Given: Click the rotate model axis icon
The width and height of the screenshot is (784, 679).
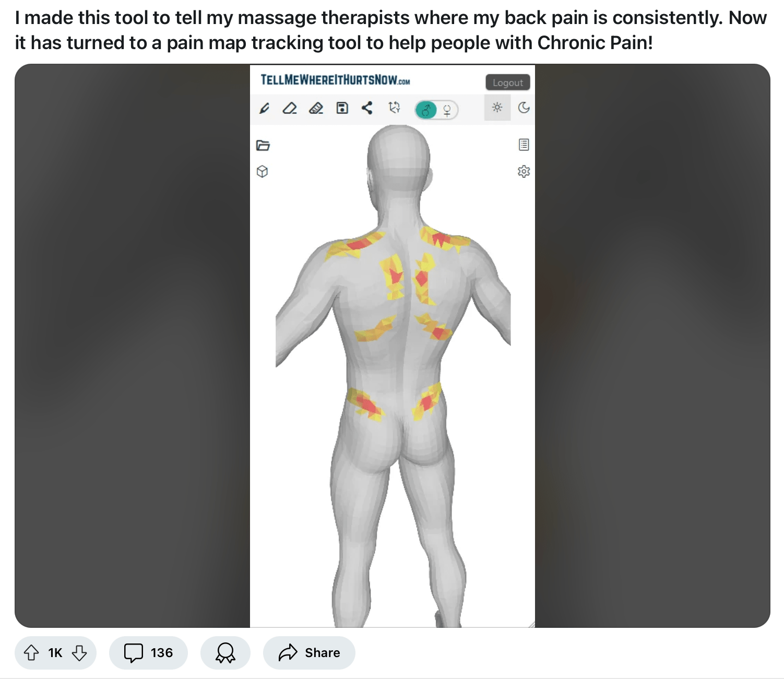Looking at the screenshot, I should click(x=395, y=108).
